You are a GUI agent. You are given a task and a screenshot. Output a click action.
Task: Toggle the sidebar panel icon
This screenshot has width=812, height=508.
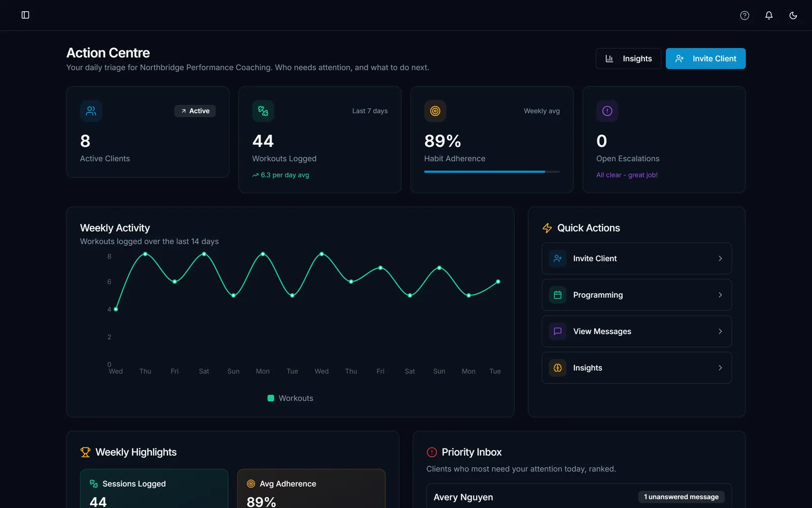(x=25, y=15)
